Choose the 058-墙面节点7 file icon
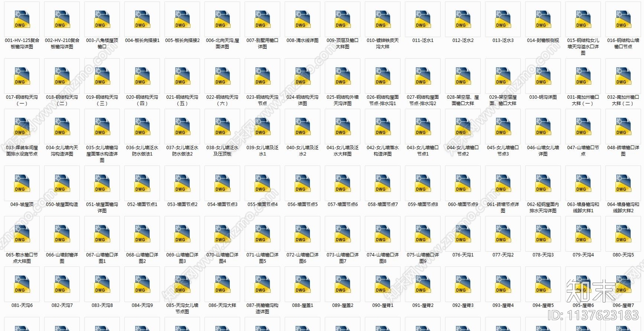This screenshot has width=644, height=331. [x=383, y=183]
